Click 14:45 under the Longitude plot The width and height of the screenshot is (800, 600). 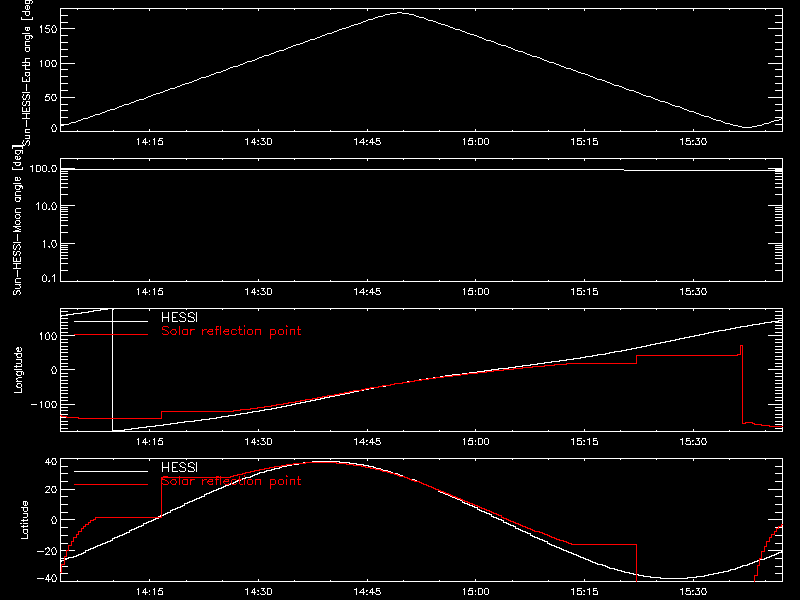[x=367, y=441]
